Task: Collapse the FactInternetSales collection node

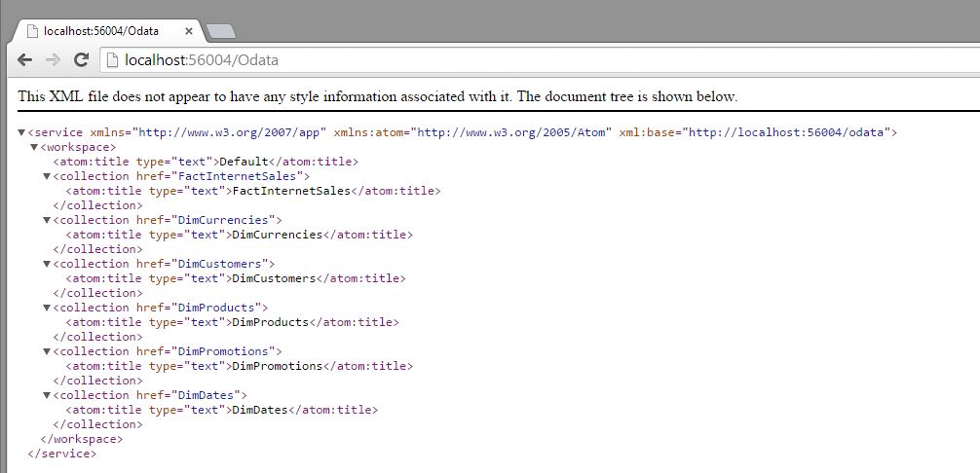Action: pos(47,176)
